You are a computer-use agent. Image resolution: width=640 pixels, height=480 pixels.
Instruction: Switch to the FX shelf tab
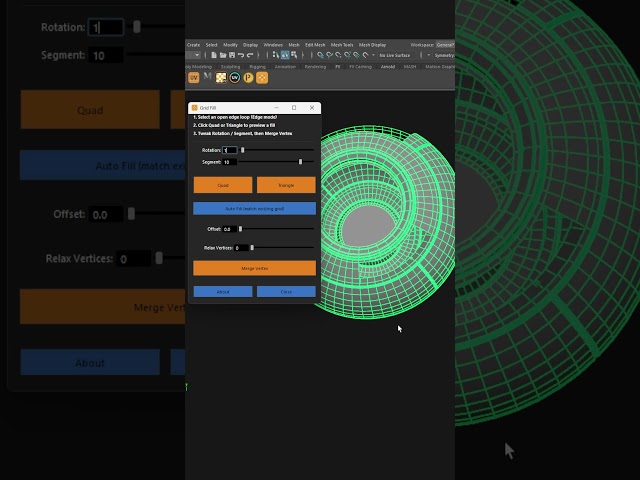click(x=338, y=67)
